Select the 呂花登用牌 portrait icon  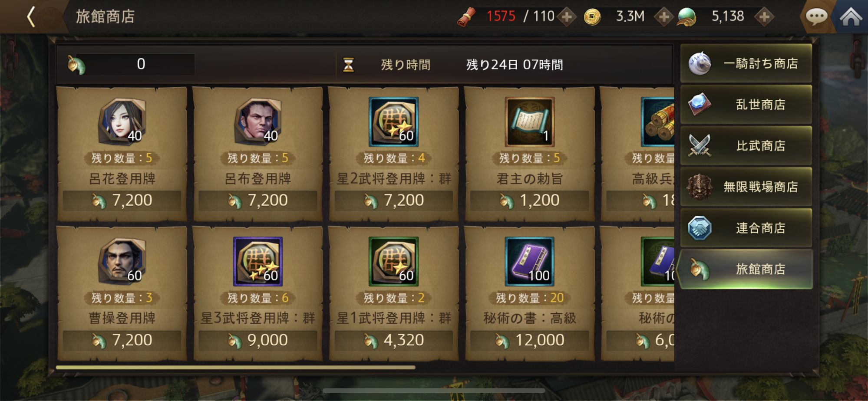point(122,122)
